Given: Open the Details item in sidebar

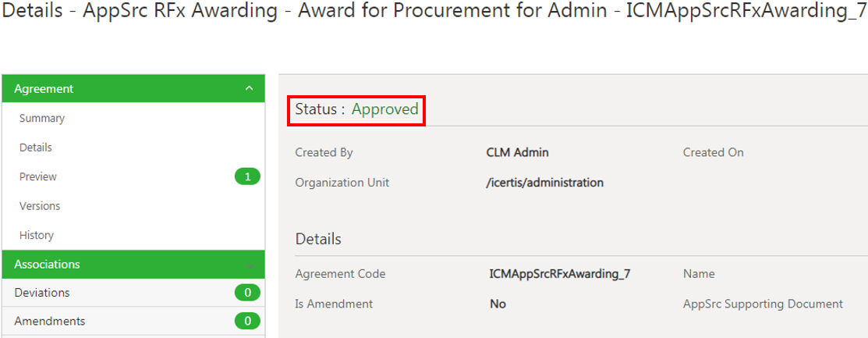Looking at the screenshot, I should (35, 148).
